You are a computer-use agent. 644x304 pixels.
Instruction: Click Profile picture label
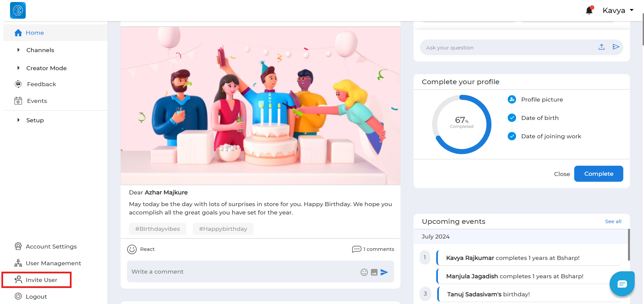[x=542, y=100]
